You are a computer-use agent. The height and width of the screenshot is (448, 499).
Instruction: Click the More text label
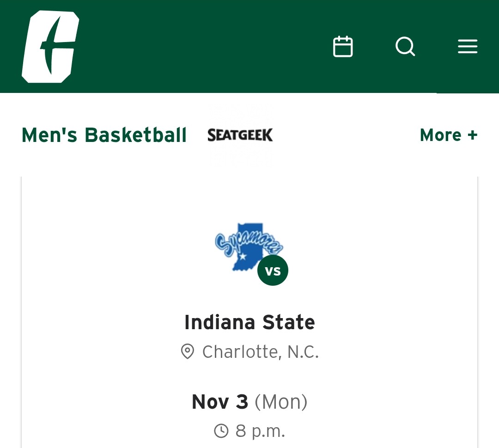click(440, 135)
